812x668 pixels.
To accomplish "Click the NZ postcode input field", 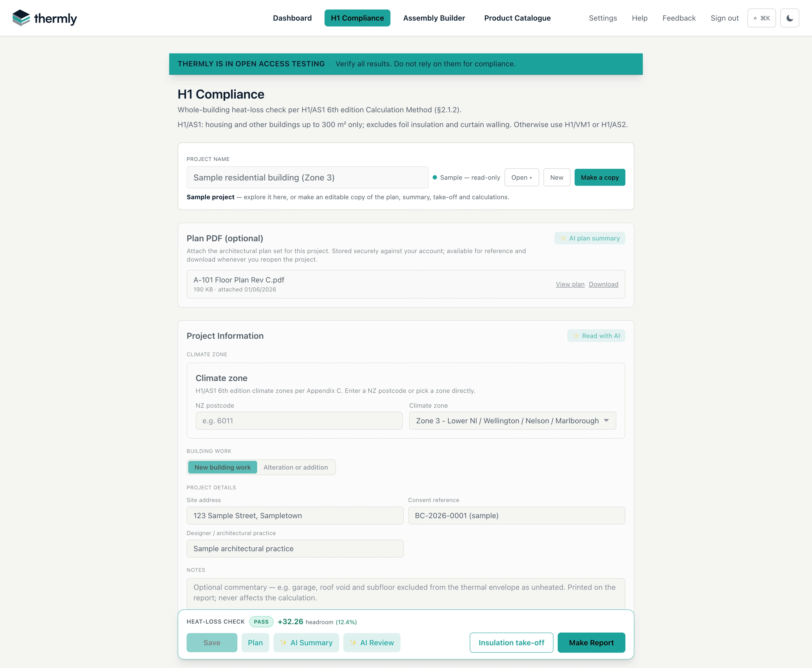I will [x=299, y=421].
